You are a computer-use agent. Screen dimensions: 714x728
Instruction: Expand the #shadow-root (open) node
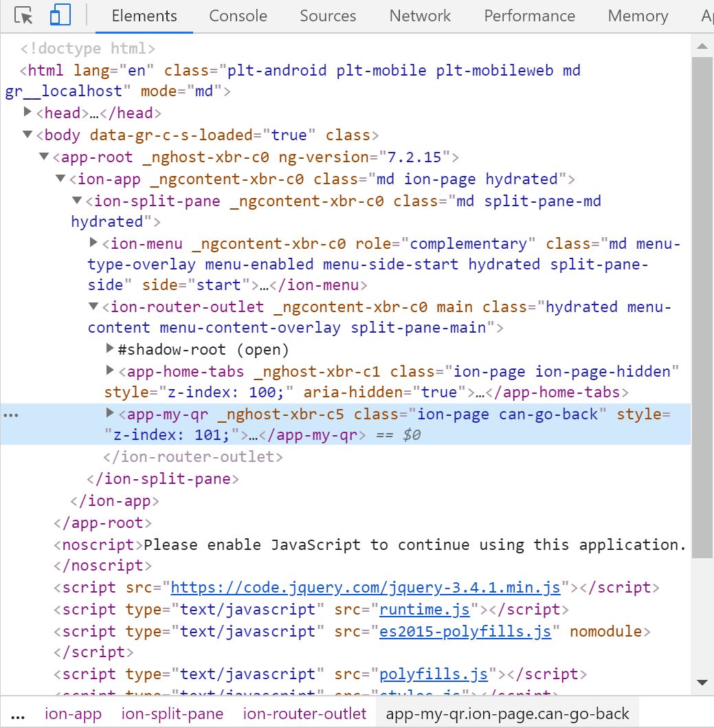(110, 348)
